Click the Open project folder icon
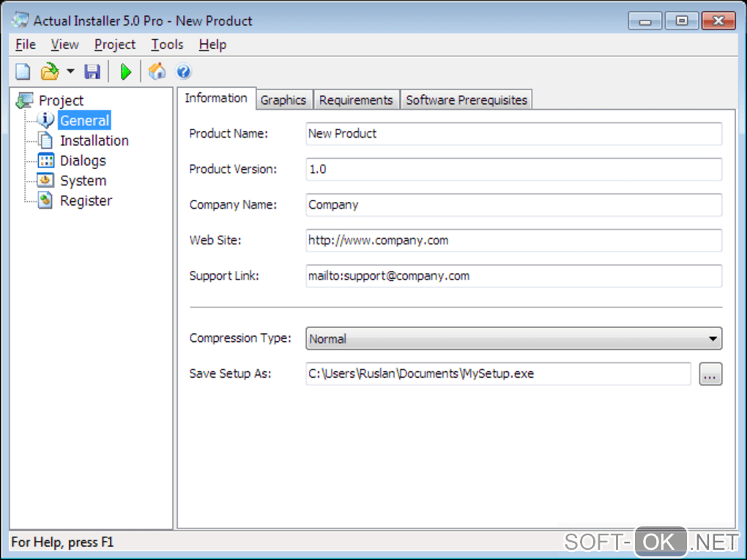This screenshot has width=747, height=560. coord(50,72)
